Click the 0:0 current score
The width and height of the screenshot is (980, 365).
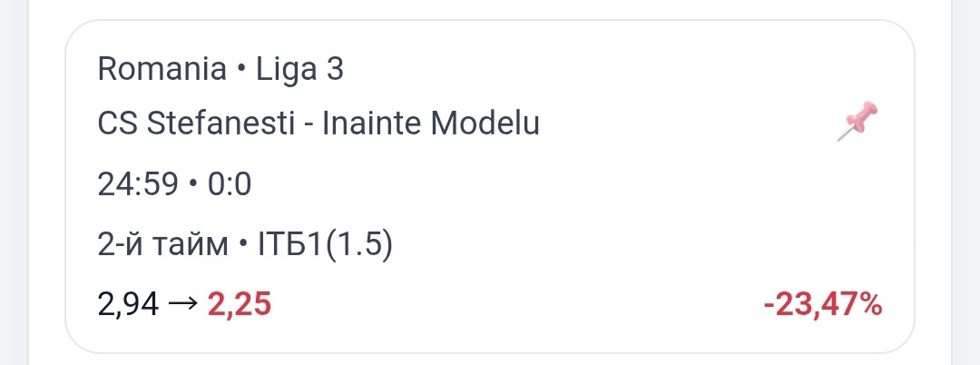(x=230, y=185)
